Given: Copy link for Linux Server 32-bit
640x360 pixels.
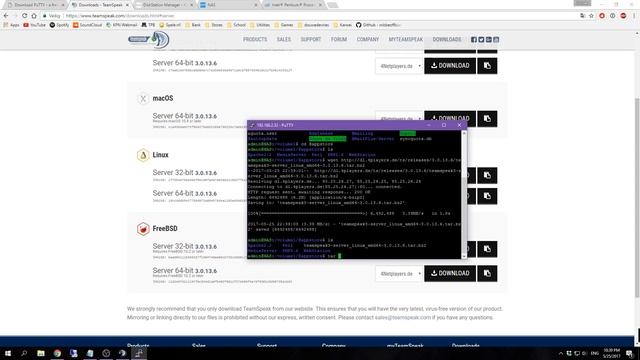Looking at the screenshot, I should point(487,176).
